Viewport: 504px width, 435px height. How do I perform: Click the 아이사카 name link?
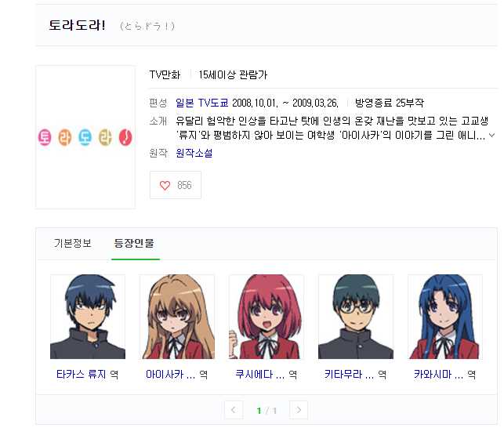[171, 374]
